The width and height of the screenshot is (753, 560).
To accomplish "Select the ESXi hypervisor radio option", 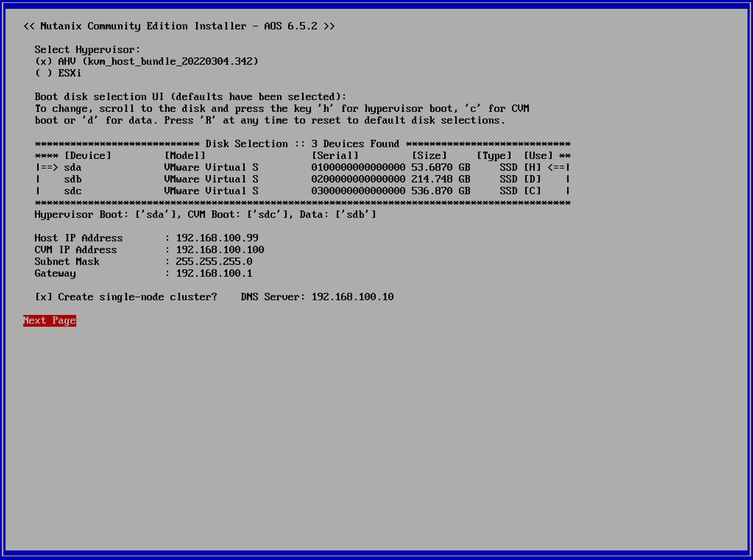I will (x=44, y=73).
